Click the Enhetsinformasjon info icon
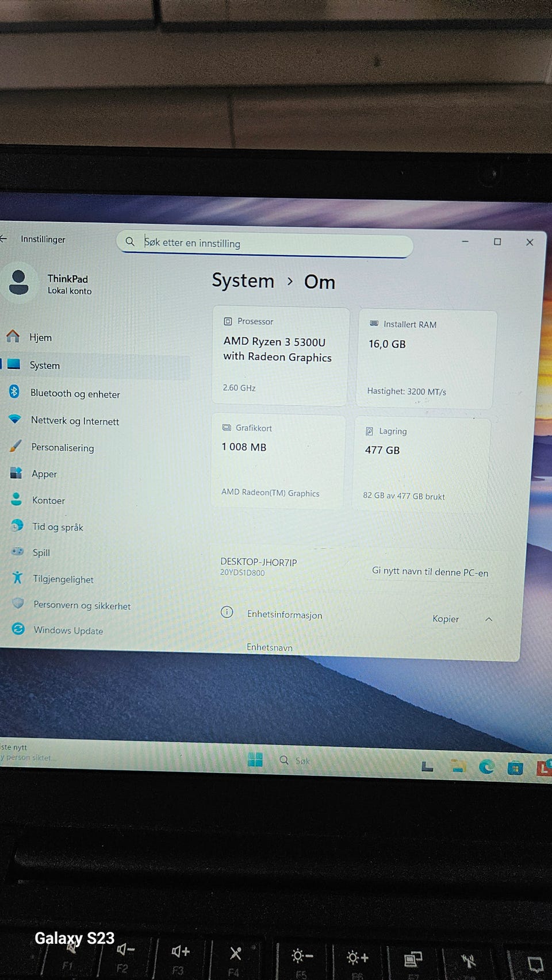552x980 pixels. click(227, 612)
